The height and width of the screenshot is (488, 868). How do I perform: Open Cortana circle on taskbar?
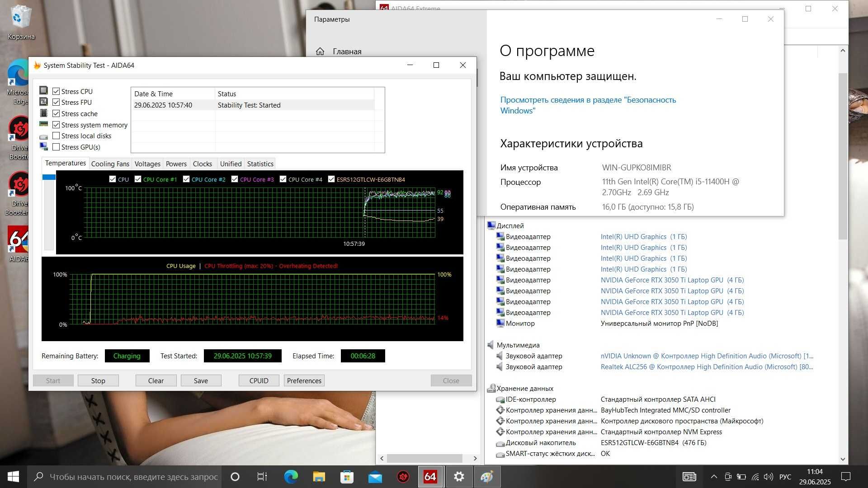[235, 477]
